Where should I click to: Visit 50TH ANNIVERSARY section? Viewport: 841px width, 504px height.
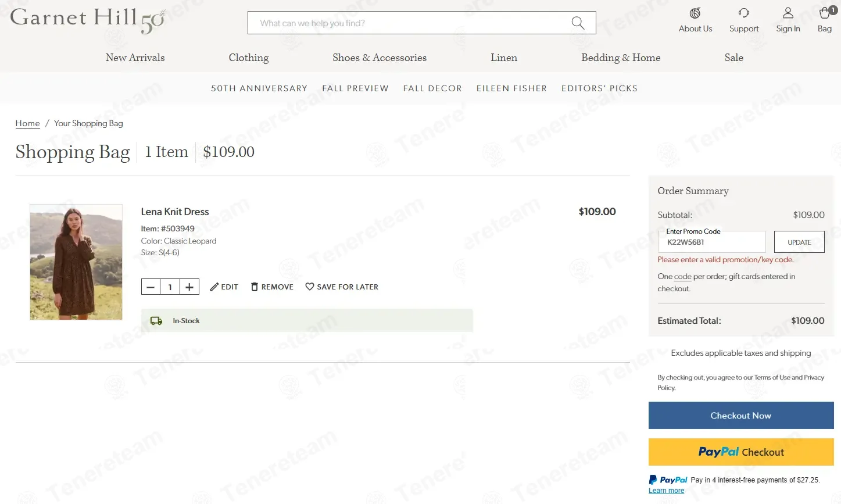(x=259, y=88)
